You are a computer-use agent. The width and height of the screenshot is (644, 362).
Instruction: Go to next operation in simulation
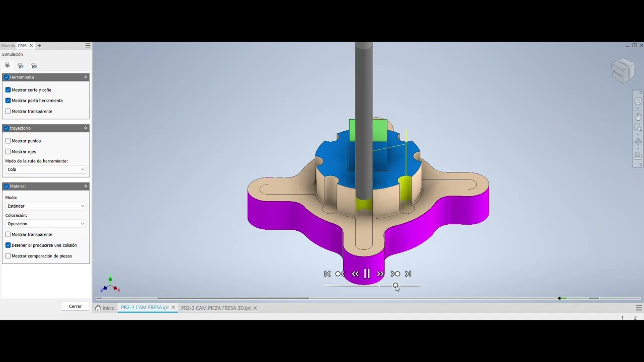[x=395, y=274]
